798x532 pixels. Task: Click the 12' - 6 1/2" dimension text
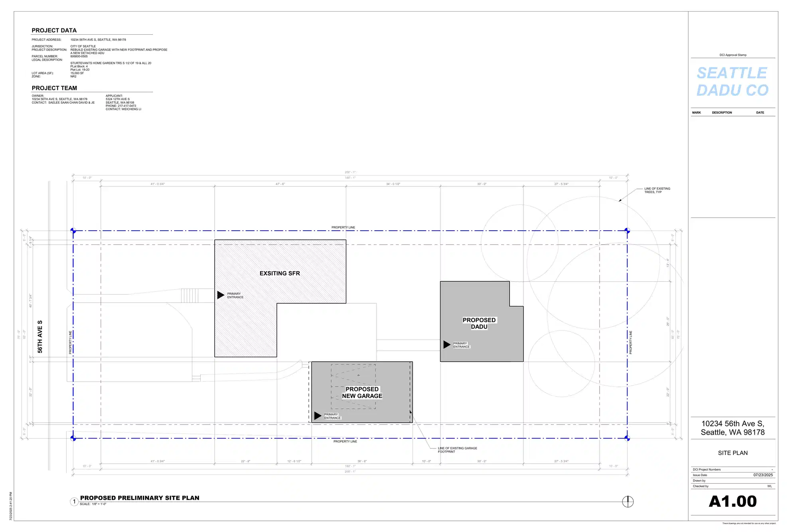(x=294, y=461)
